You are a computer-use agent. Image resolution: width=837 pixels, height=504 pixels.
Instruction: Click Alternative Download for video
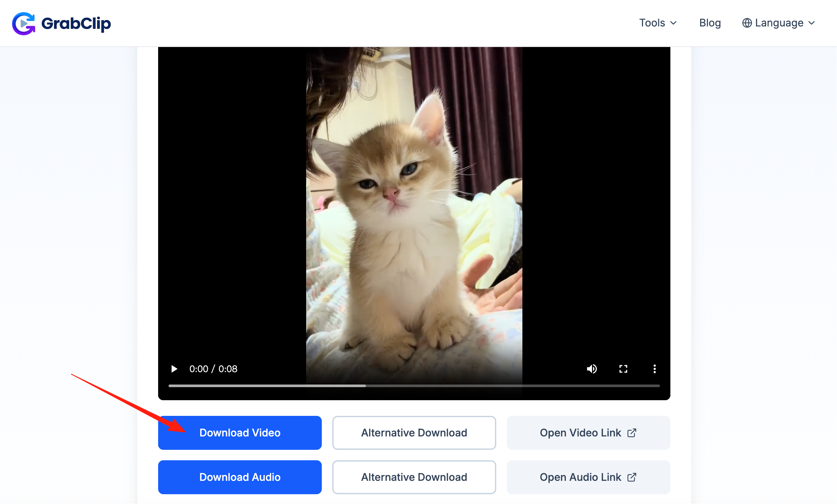pyautogui.click(x=414, y=433)
